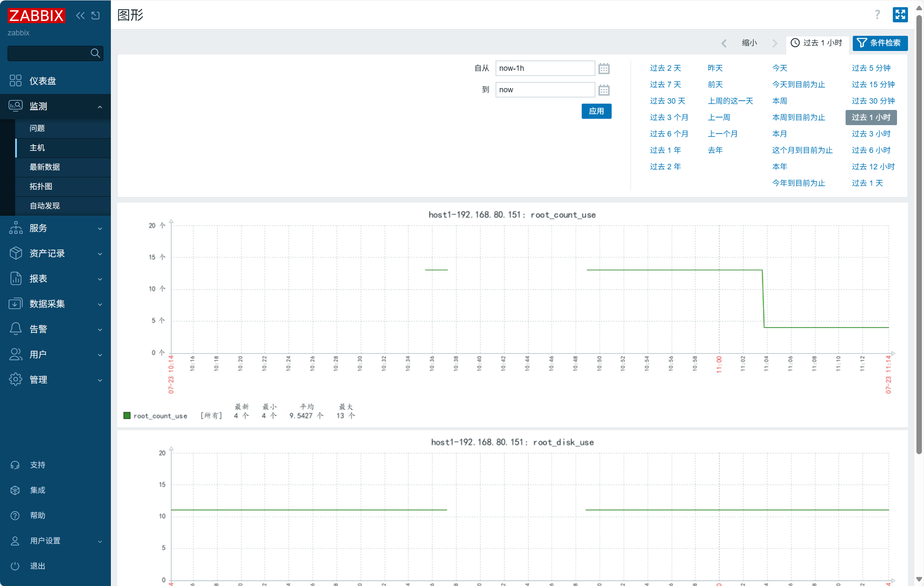Select the 今天 time range
This screenshot has width=924, height=586.
click(780, 68)
